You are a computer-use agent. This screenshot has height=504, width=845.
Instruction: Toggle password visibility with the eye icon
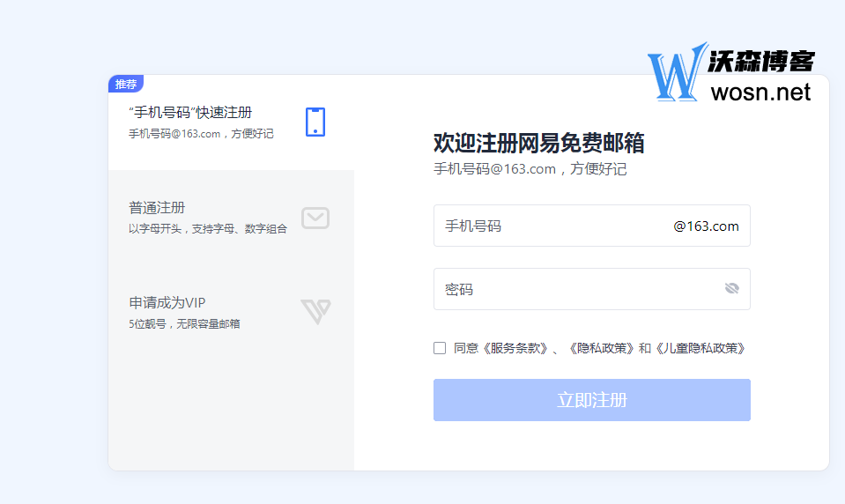[731, 289]
